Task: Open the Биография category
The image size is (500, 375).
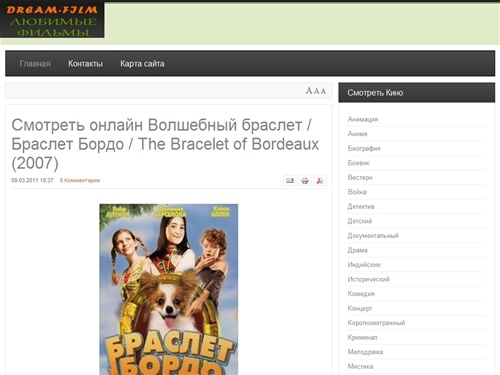Action: (x=364, y=148)
